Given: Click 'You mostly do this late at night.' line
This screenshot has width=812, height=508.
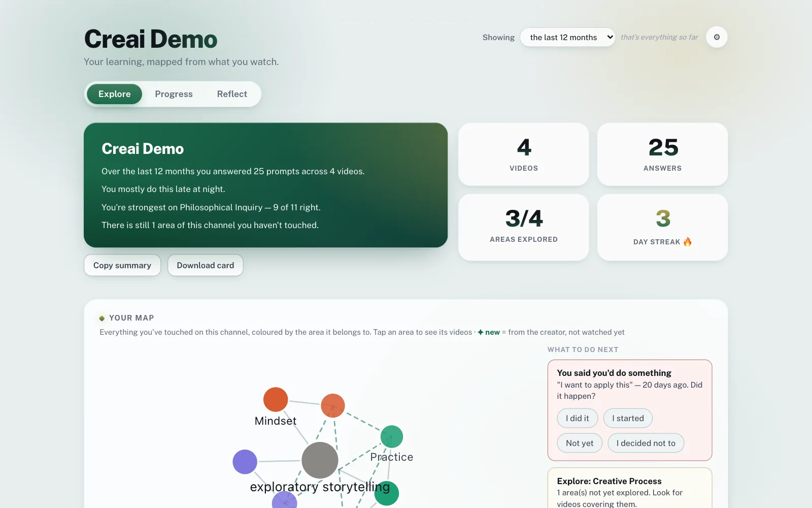Looking at the screenshot, I should coord(163,189).
